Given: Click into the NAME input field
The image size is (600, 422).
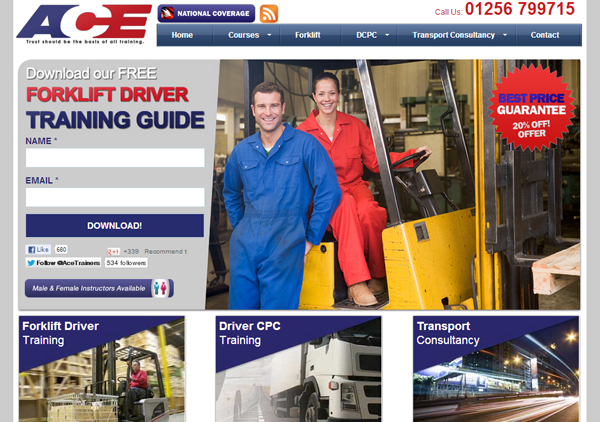Looking at the screenshot, I should point(114,158).
